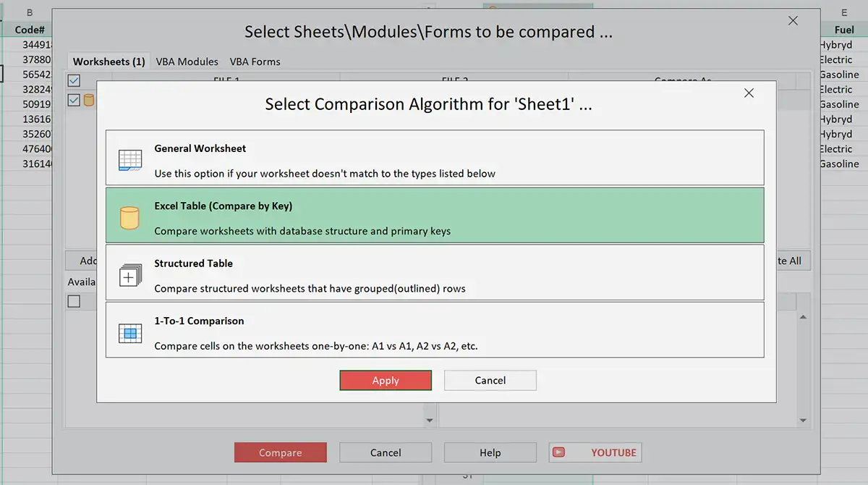
Task: Click the Delete All button
Action: pyautogui.click(x=788, y=261)
